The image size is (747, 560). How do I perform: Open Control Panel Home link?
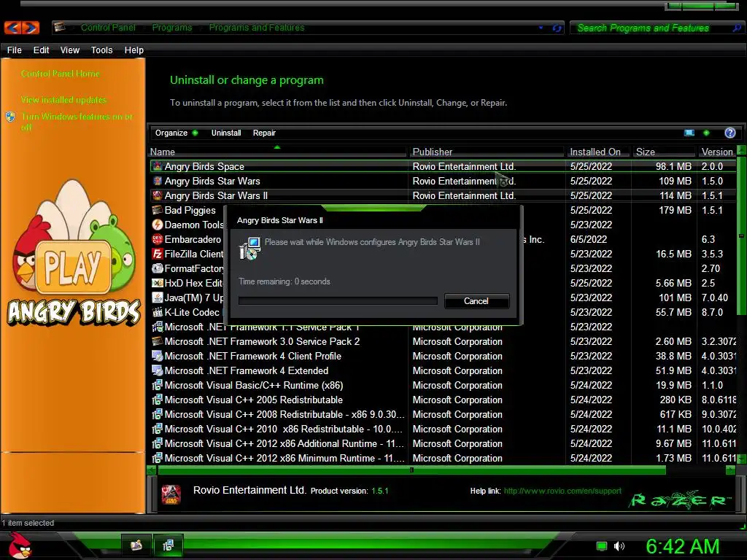(x=60, y=74)
